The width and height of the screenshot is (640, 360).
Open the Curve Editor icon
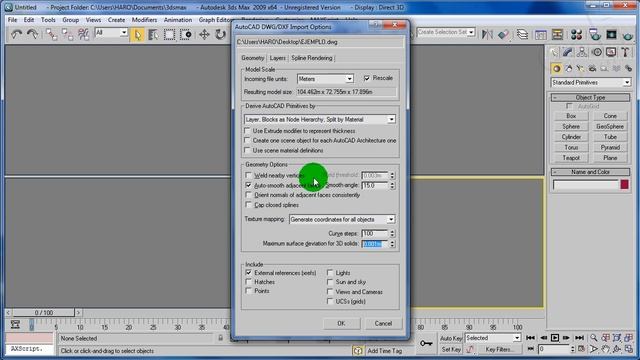[541, 35]
